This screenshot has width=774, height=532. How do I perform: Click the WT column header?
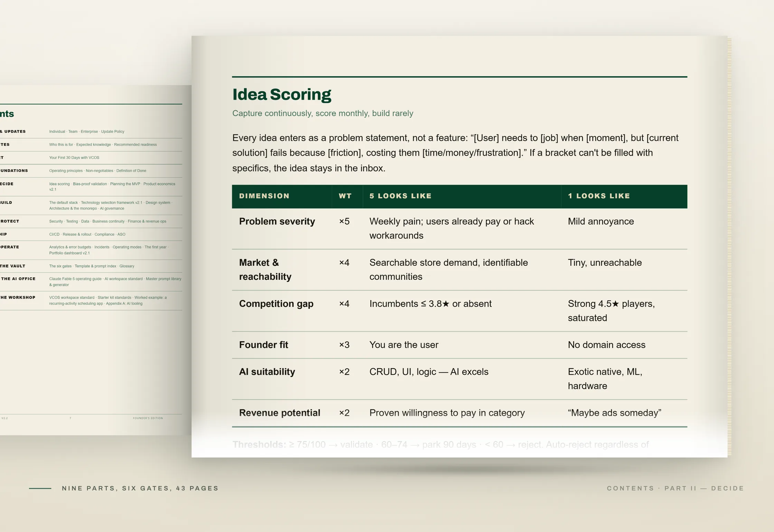pos(345,196)
